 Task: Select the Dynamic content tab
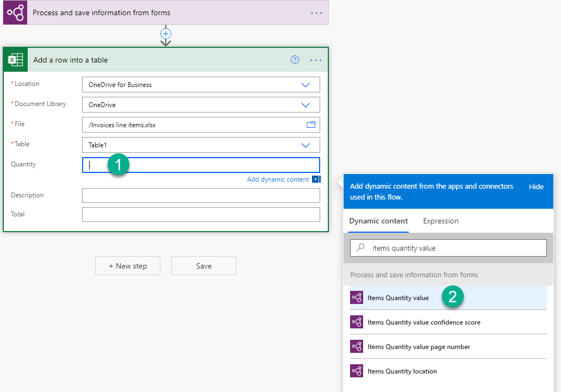(378, 221)
